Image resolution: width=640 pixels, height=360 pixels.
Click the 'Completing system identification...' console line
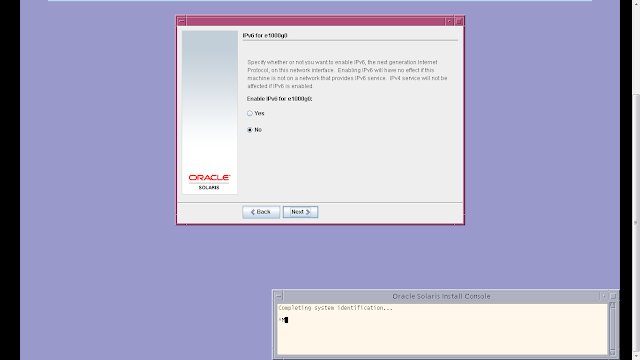point(335,308)
